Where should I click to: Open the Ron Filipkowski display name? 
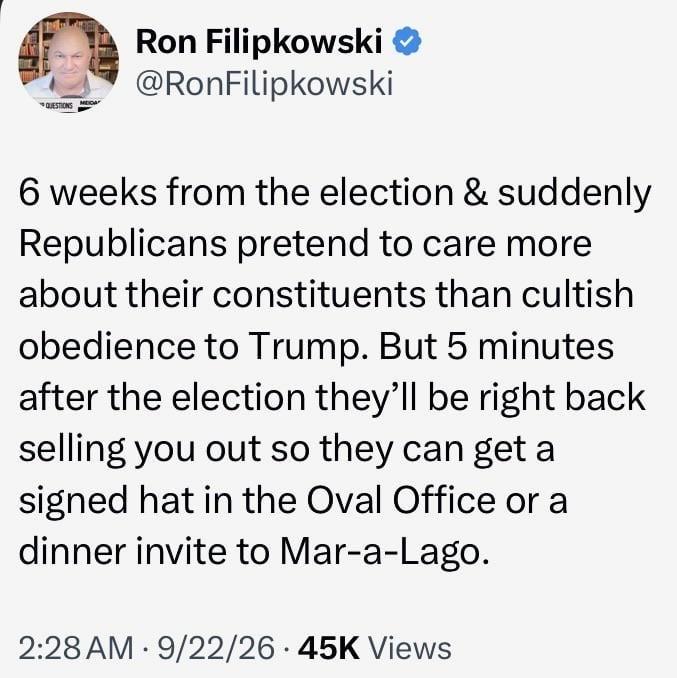click(x=259, y=42)
